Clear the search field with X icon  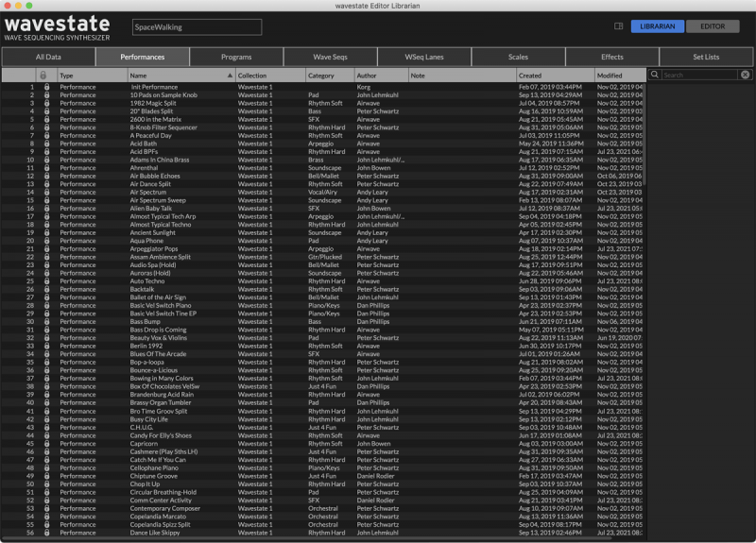(745, 75)
